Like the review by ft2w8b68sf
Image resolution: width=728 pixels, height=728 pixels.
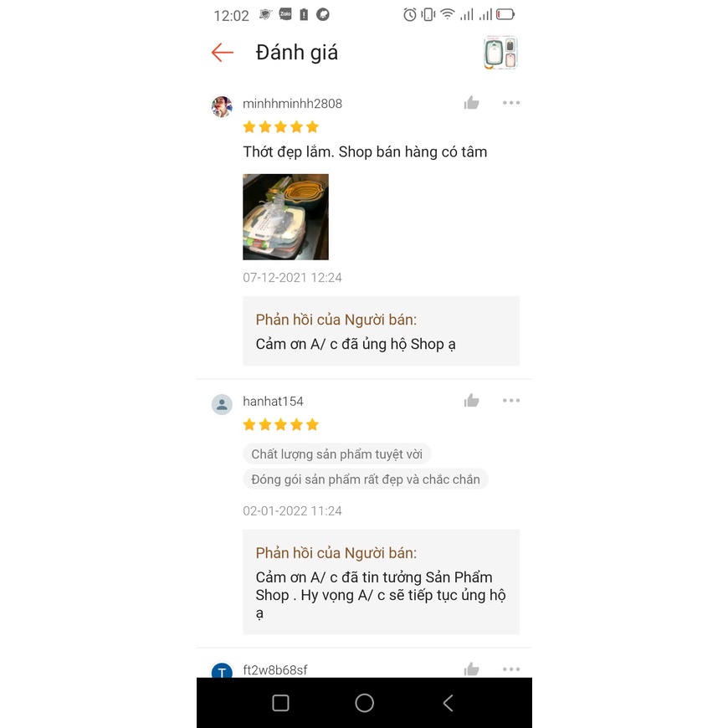click(471, 669)
